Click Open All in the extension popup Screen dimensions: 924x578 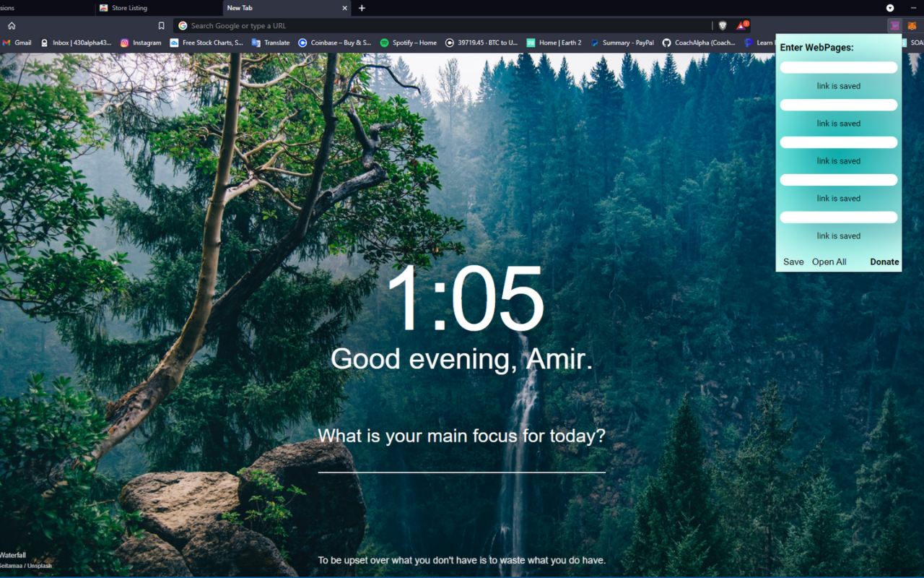829,262
